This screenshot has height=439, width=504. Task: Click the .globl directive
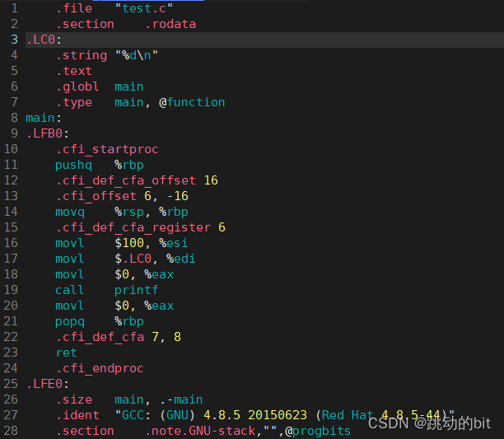(x=77, y=86)
